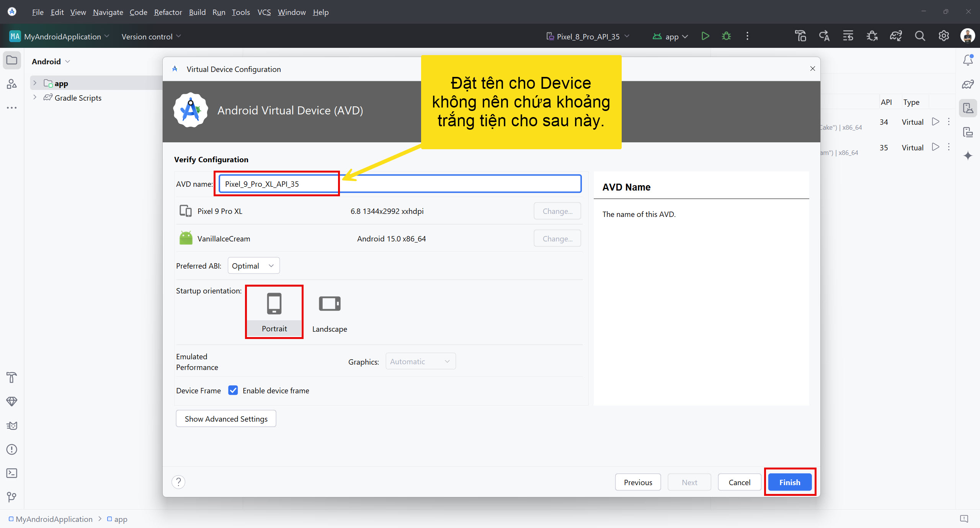This screenshot has height=528, width=980.
Task: Open Gemini sparkle icon in right sidebar
Action: [x=968, y=156]
